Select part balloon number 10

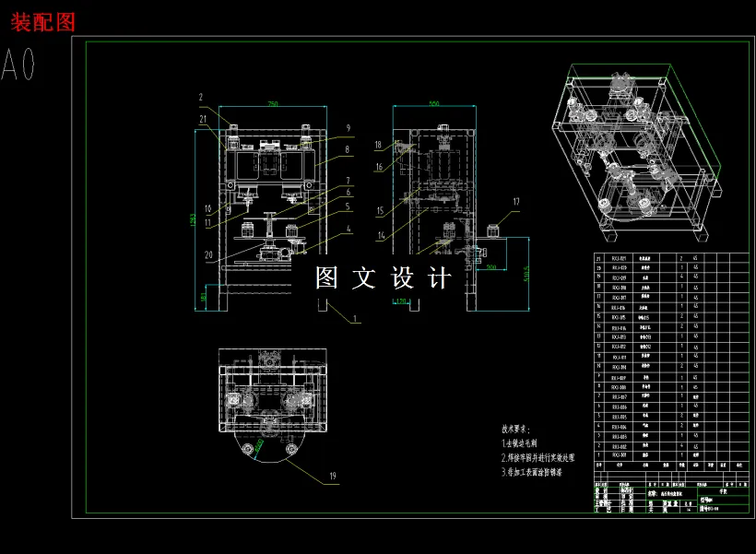tap(207, 208)
